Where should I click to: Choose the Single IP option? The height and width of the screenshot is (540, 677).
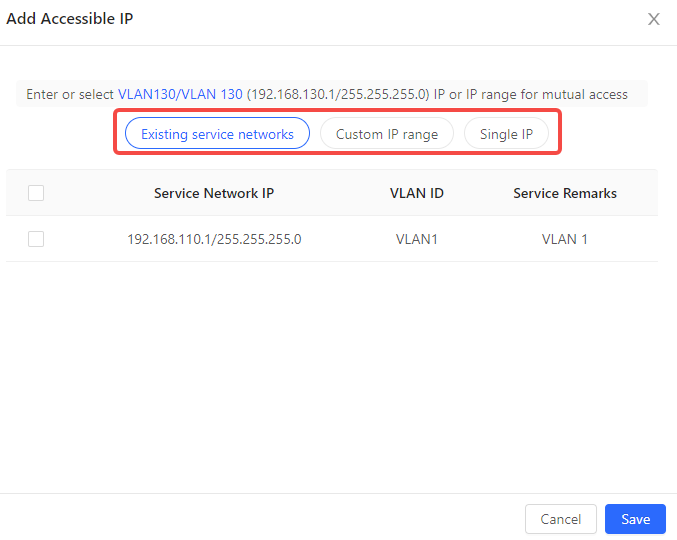point(506,134)
